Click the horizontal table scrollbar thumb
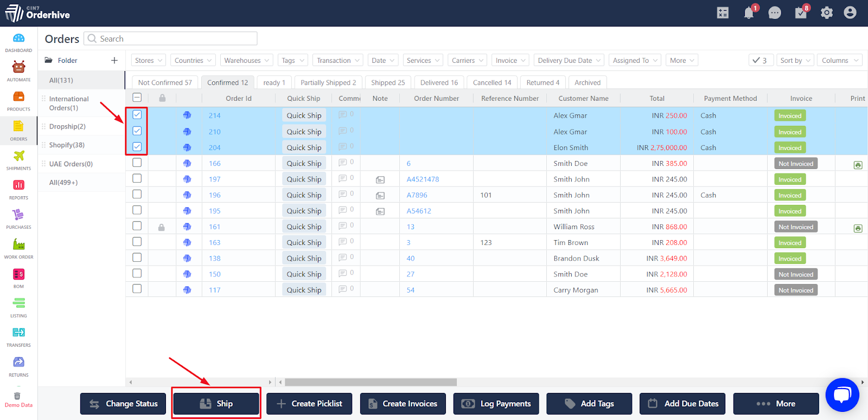Viewport: 868px width, 420px height. 371,382
